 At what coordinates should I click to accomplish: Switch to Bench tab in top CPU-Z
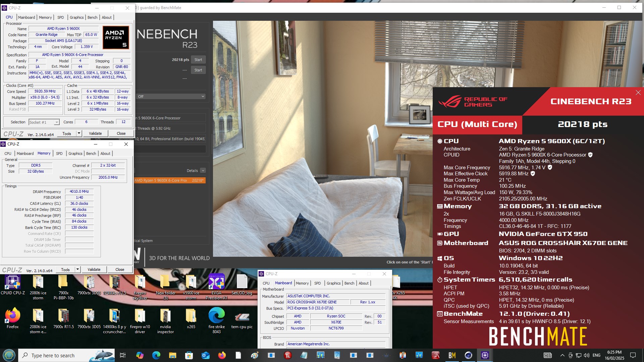pos(92,17)
